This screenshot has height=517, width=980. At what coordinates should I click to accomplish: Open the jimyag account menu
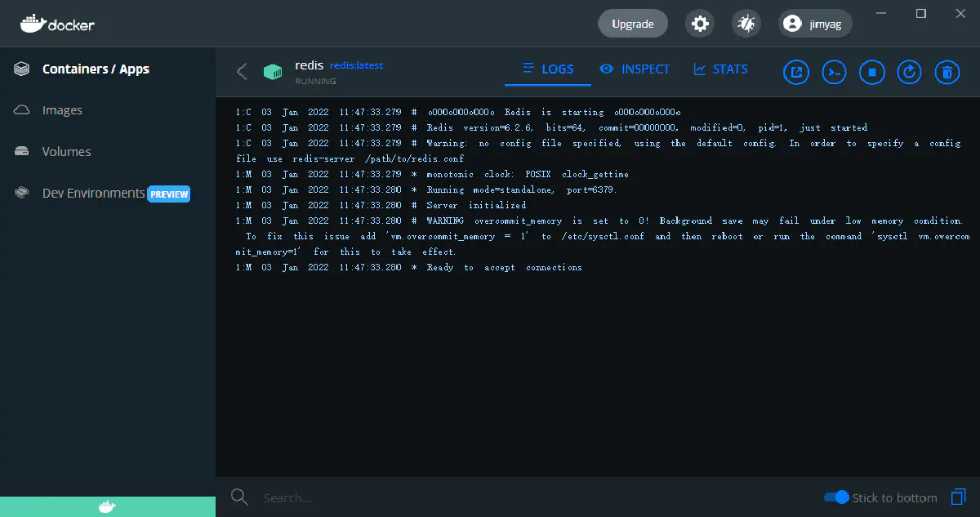tap(814, 24)
